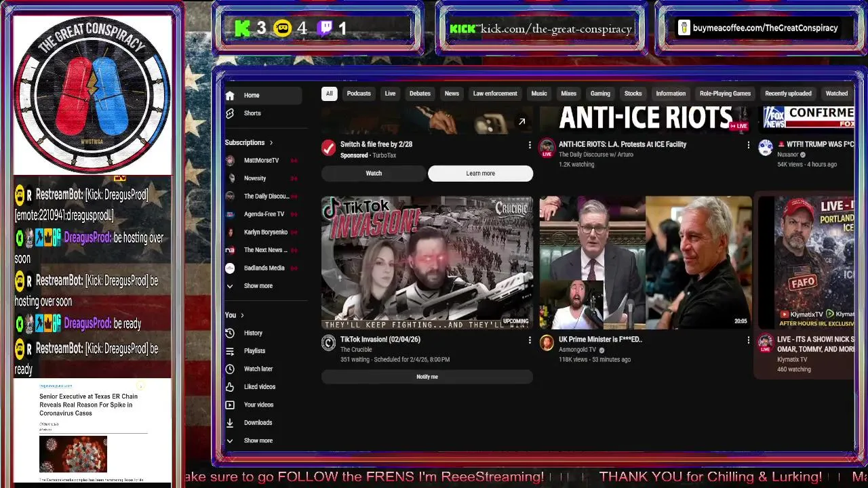Click the buymeacoffee.com link banner
Viewport: 868px width, 488px height.
(759, 28)
